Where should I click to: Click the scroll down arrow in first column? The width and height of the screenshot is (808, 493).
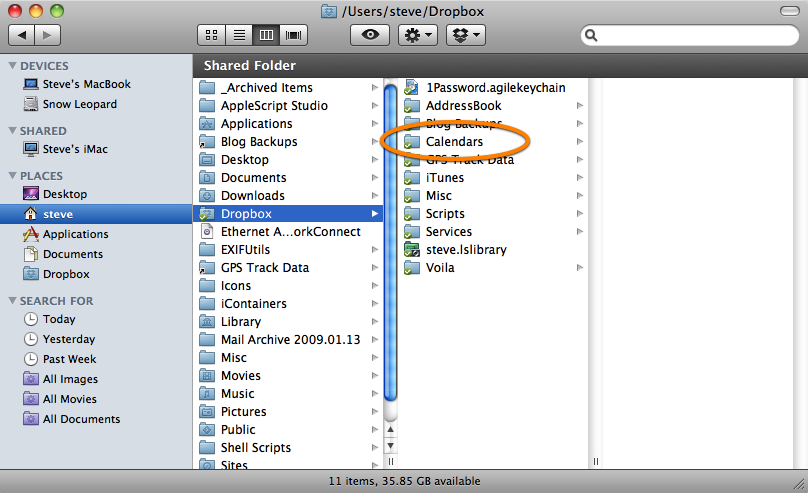391,446
